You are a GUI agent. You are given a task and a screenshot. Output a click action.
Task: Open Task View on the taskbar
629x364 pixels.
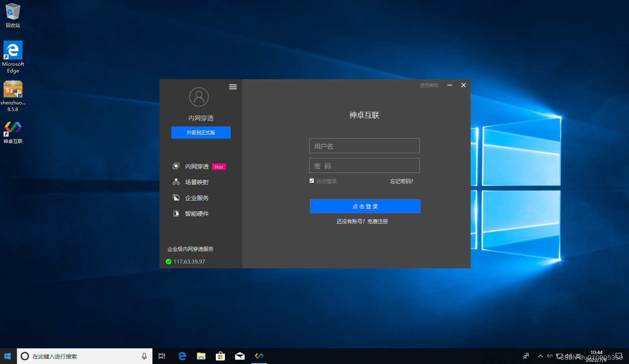point(162,356)
